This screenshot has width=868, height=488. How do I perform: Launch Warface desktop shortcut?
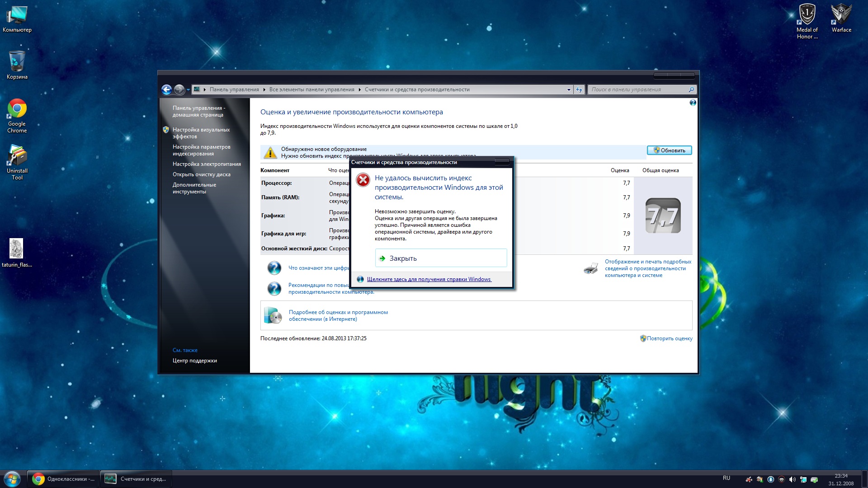tap(841, 18)
